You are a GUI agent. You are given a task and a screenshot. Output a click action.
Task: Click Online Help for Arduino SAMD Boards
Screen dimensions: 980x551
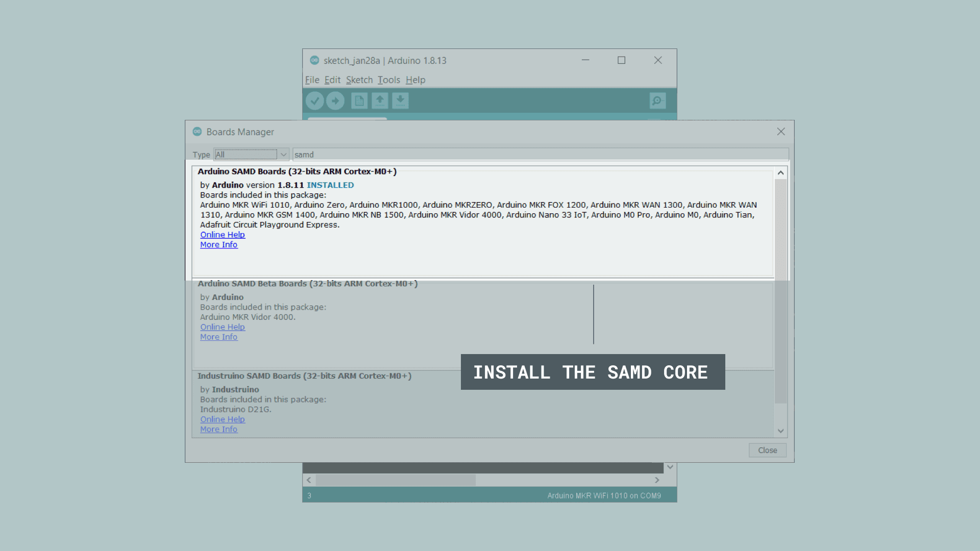(x=222, y=234)
